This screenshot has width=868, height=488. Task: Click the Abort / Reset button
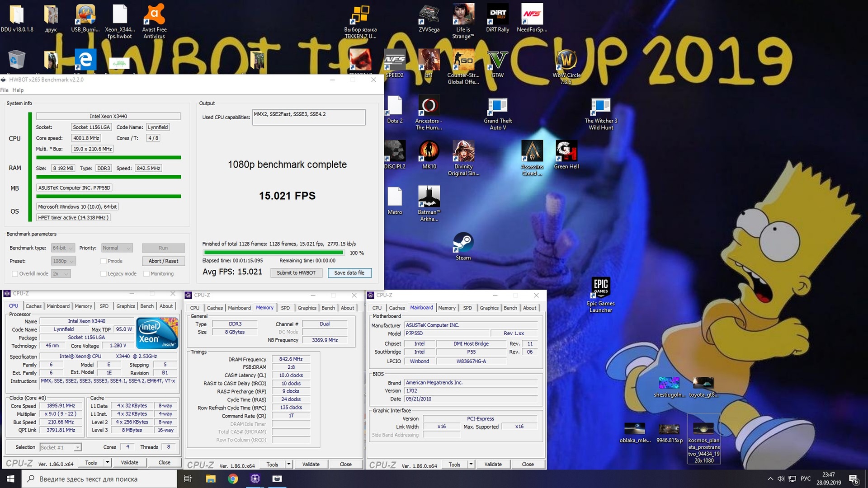pyautogui.click(x=163, y=261)
